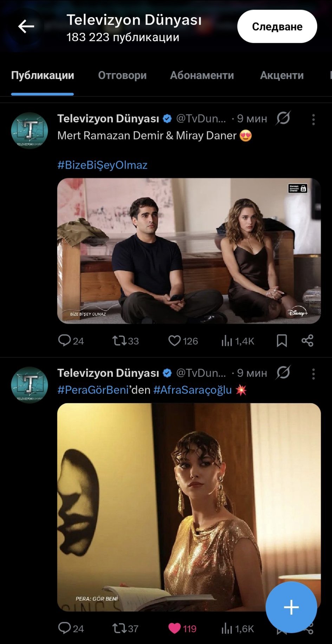Switch to the Абонаменти tab
The width and height of the screenshot is (332, 644).
(x=202, y=75)
